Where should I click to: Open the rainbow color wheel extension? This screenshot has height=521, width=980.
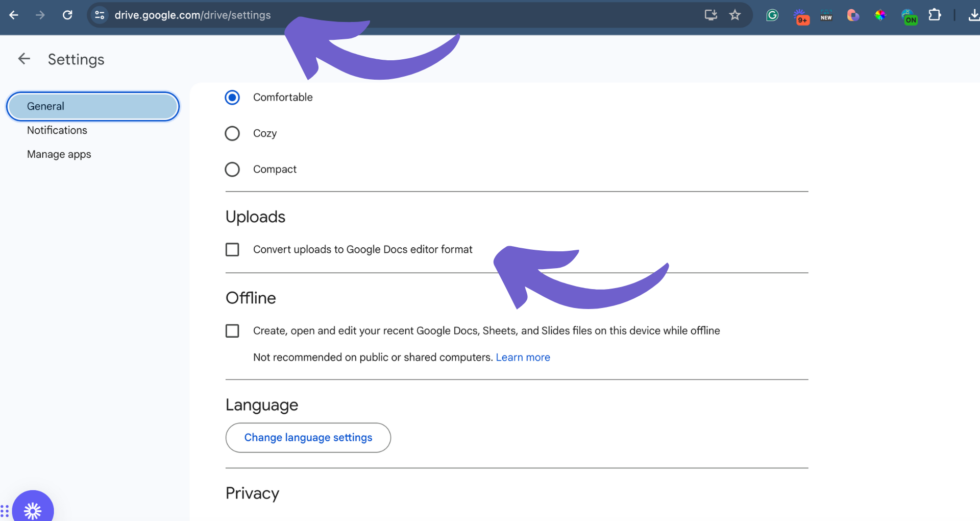click(x=880, y=15)
